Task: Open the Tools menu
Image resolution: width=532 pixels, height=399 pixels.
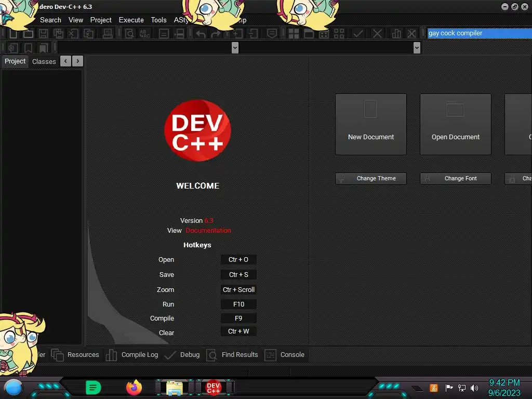Action: [x=159, y=20]
